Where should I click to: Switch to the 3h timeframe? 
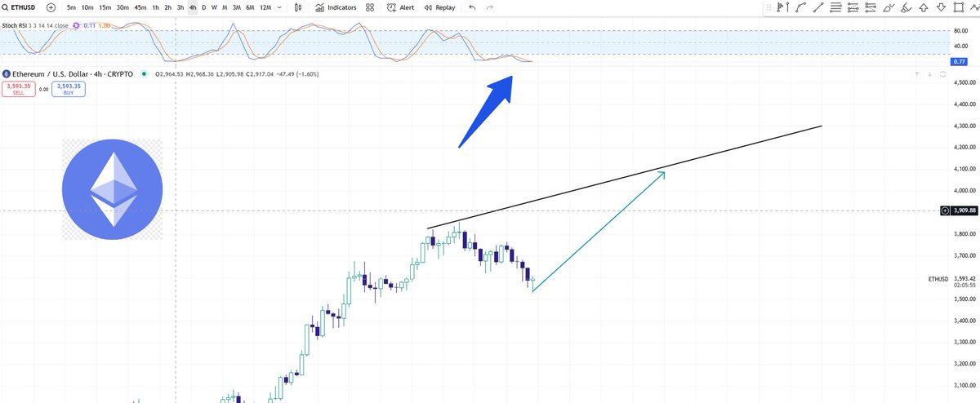(x=180, y=7)
